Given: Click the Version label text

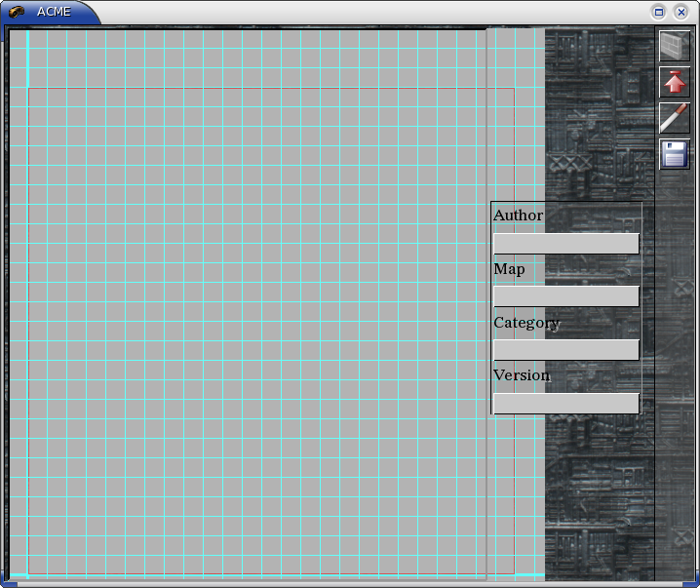Looking at the screenshot, I should pyautogui.click(x=522, y=375).
